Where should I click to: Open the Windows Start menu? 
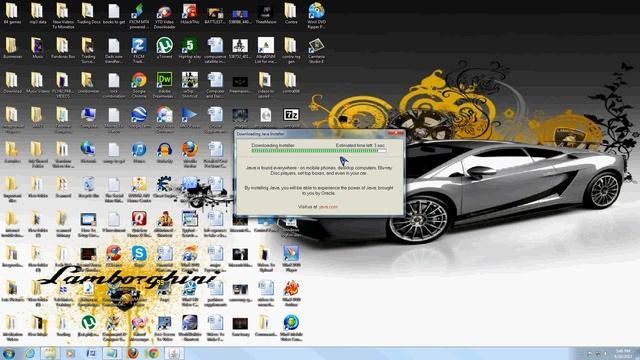pyautogui.click(x=9, y=353)
